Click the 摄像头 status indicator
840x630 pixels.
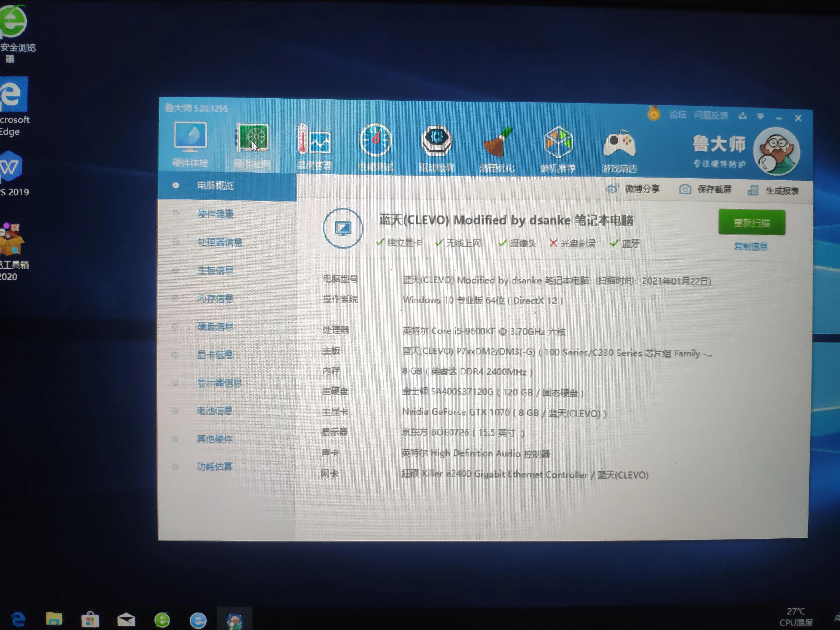(517, 243)
